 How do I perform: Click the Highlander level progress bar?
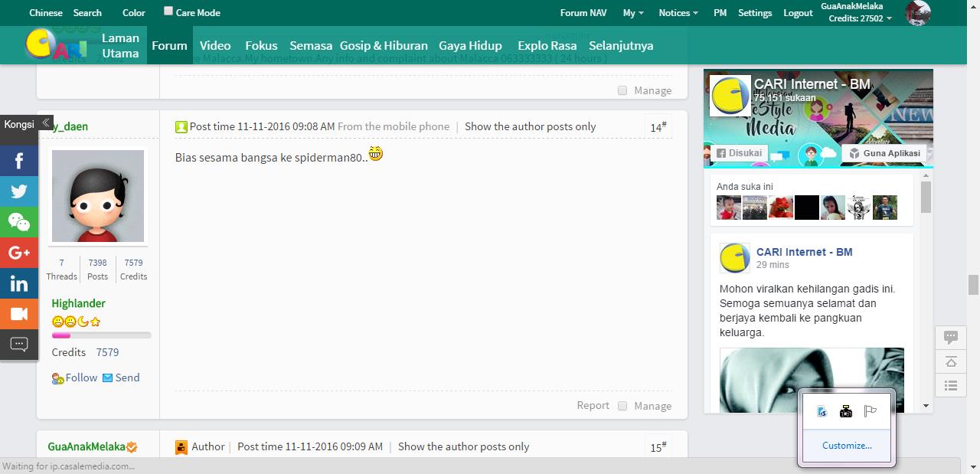coord(101,335)
